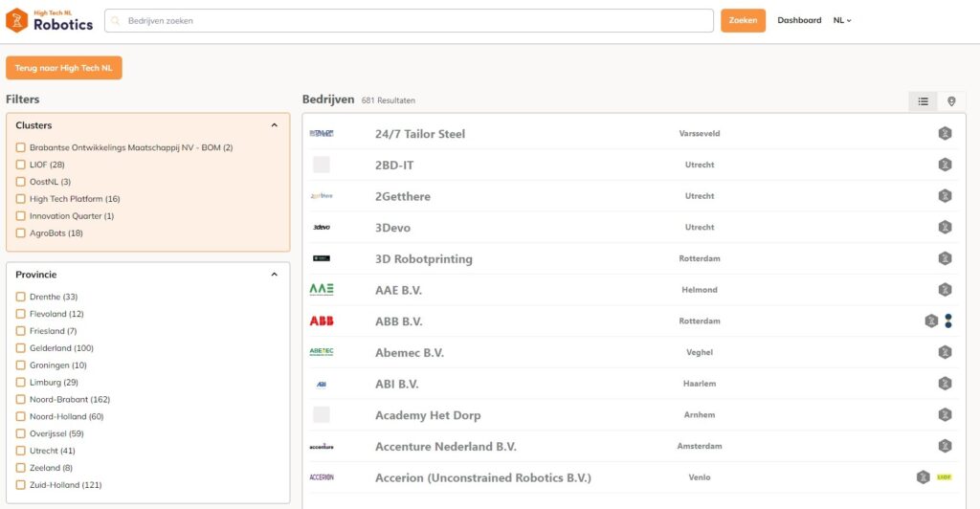Click the search magnifier icon

[116, 21]
